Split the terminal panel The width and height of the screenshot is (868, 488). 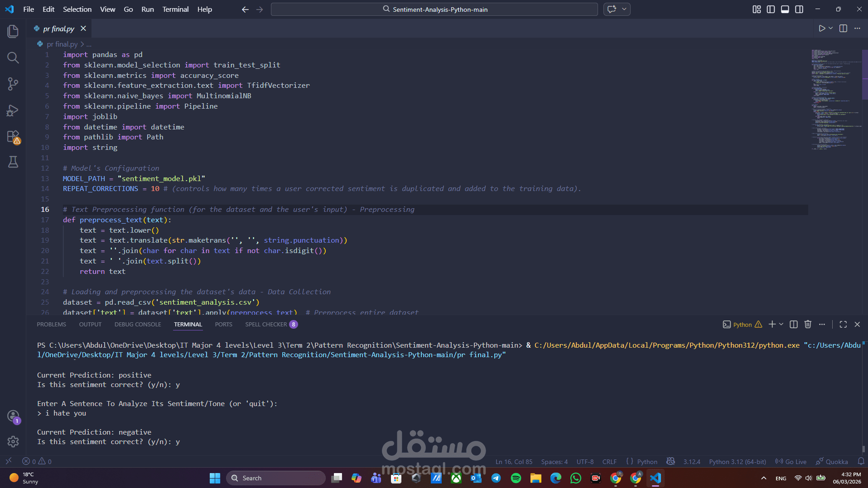click(x=793, y=324)
